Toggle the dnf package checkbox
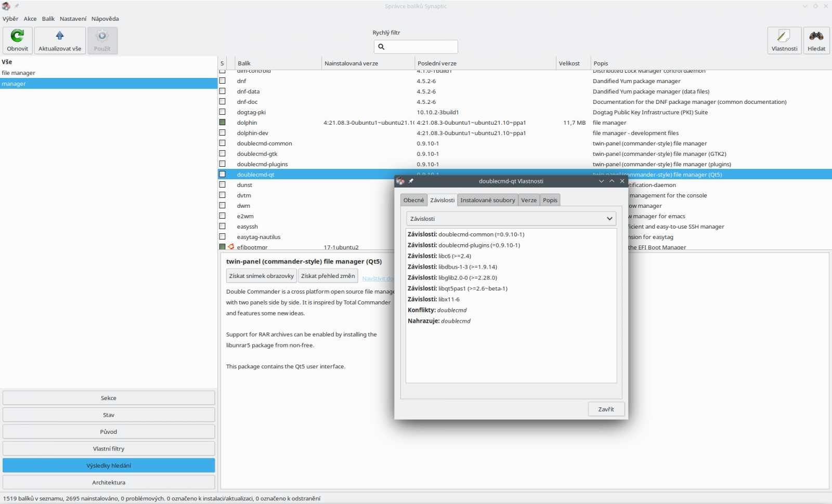 tap(222, 81)
